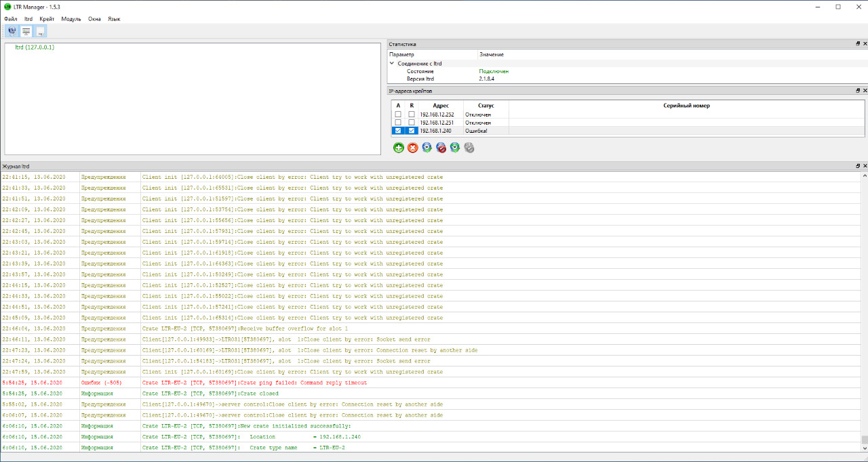Open the Крейт menu
The image size is (868, 462).
point(47,19)
